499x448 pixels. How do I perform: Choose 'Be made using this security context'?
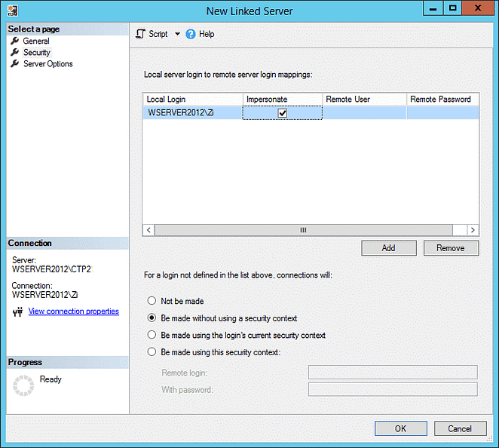coord(152,352)
